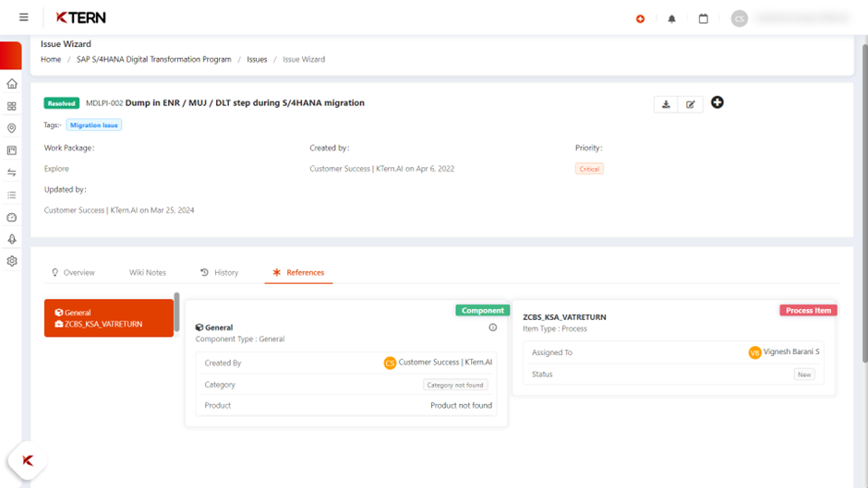The width and height of the screenshot is (868, 488).
Task: Click the issue title text
Action: pyautogui.click(x=245, y=103)
